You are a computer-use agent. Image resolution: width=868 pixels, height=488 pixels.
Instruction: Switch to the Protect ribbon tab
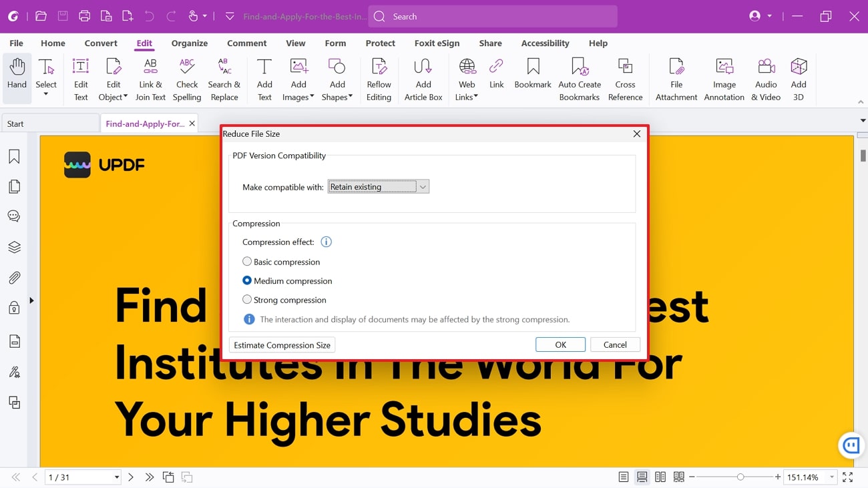pos(380,43)
